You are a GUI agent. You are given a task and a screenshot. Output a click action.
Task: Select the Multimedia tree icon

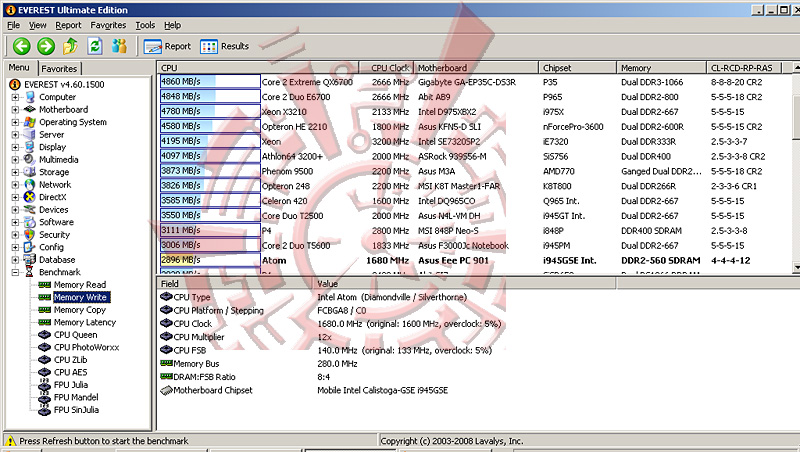(30, 160)
